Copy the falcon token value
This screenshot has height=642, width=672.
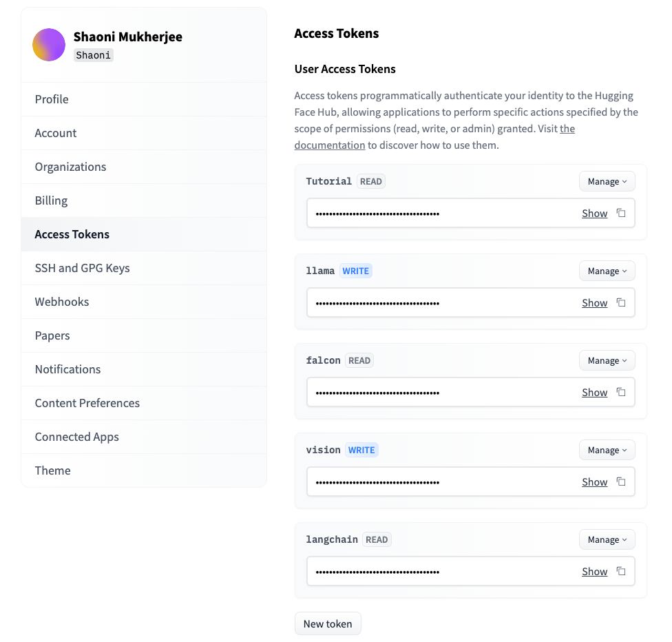pos(621,392)
